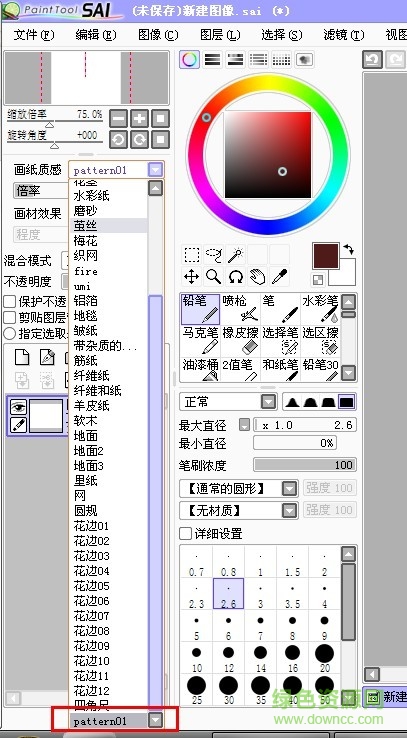Create a new normal layer
407x738 pixels.
tap(22, 357)
